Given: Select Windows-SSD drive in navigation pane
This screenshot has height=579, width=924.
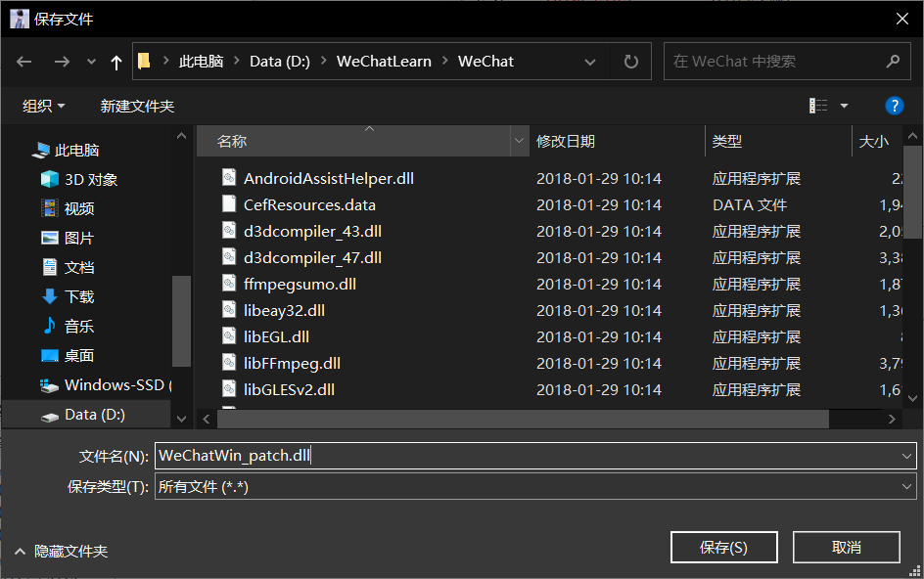Looking at the screenshot, I should [x=106, y=385].
